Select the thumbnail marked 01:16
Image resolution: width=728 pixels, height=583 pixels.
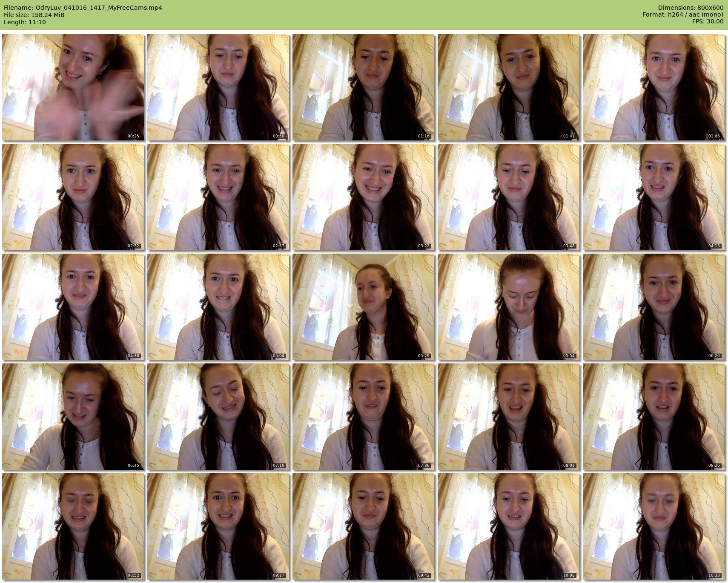click(x=364, y=87)
